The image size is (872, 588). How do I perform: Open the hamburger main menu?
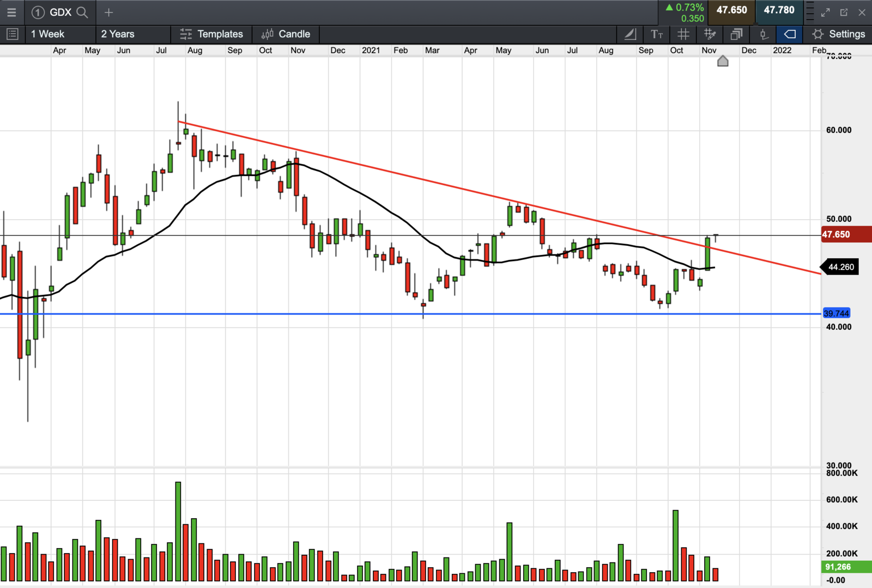tap(11, 12)
